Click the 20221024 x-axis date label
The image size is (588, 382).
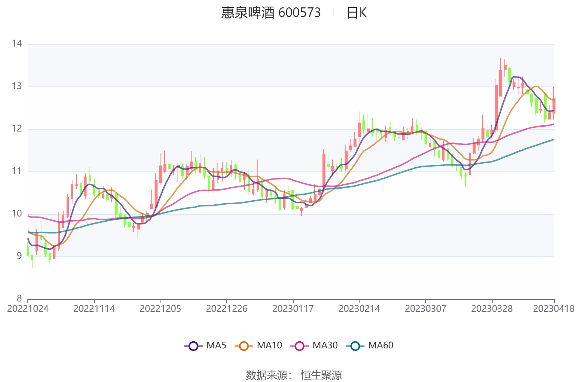click(28, 309)
